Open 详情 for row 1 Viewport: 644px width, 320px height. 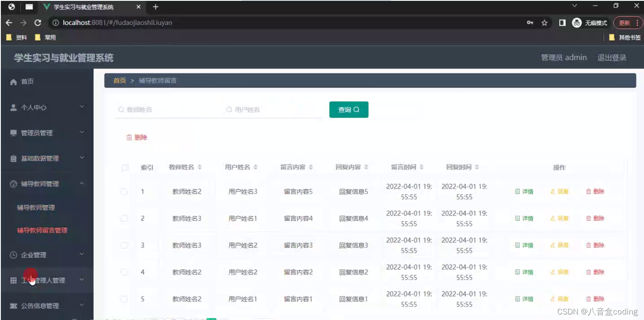point(524,192)
